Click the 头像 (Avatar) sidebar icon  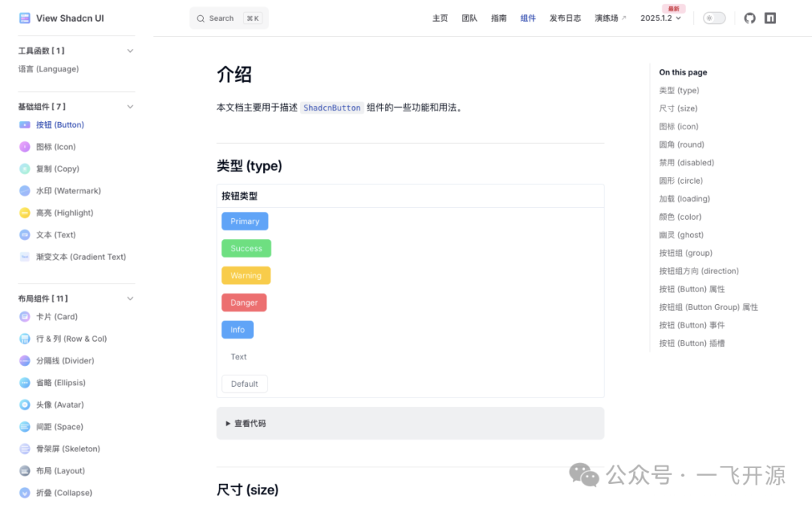click(24, 404)
